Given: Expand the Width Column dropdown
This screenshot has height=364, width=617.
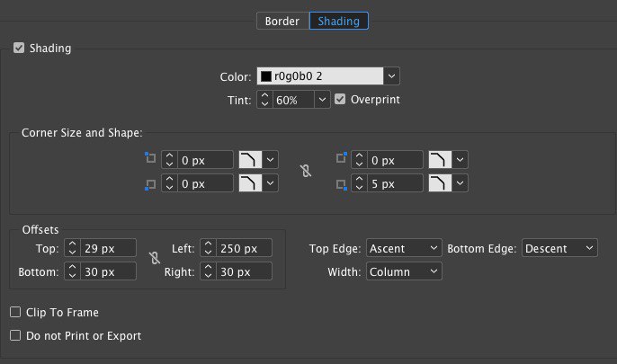Looking at the screenshot, I should (x=404, y=271).
